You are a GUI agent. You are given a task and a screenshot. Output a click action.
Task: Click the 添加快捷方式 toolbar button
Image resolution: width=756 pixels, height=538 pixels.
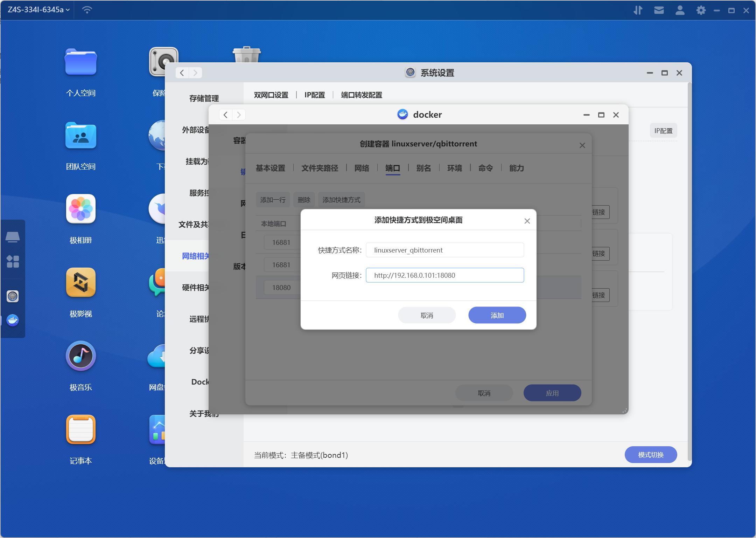[341, 200]
